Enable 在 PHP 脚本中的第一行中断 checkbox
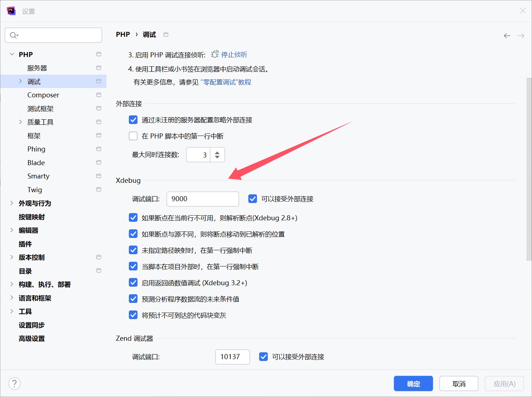Image resolution: width=532 pixels, height=397 pixels. pos(133,136)
